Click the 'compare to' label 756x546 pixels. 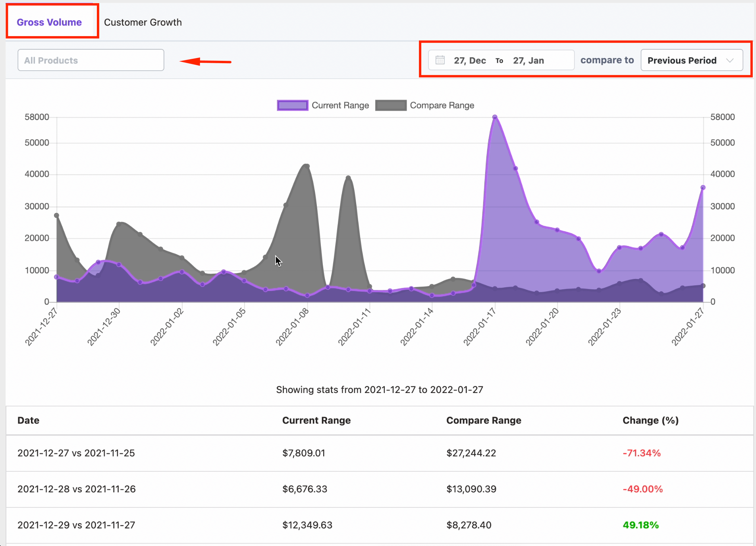pos(607,60)
